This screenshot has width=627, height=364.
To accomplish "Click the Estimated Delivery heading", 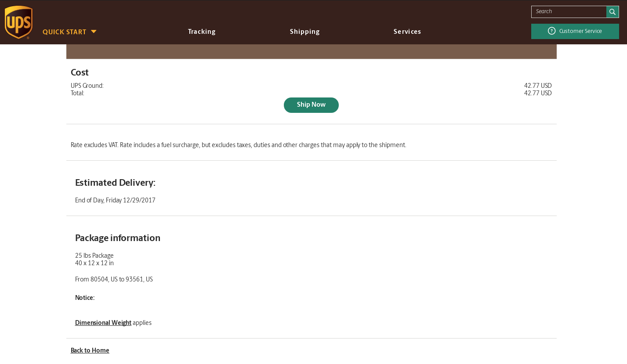I will [115, 183].
